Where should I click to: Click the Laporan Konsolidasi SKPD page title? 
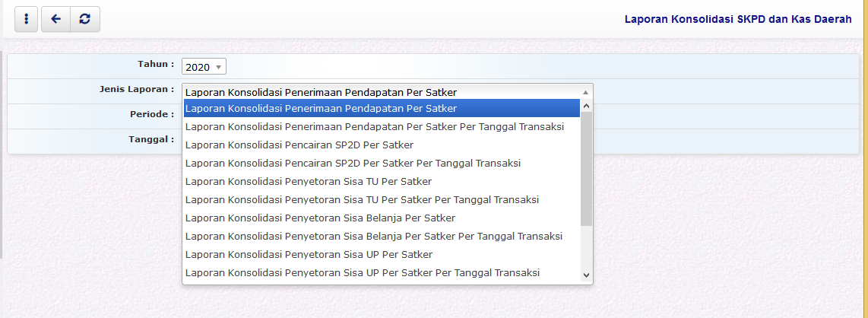click(x=737, y=20)
